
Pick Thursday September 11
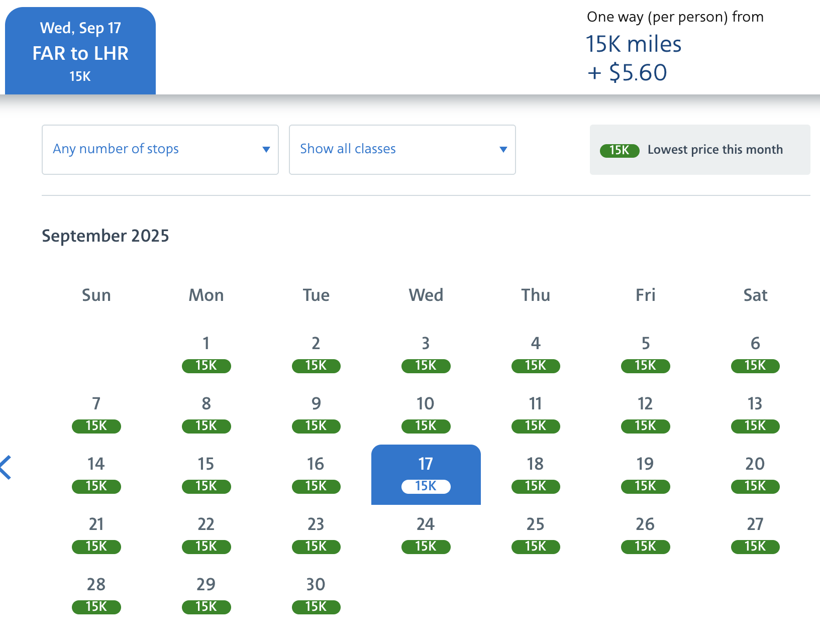536,414
